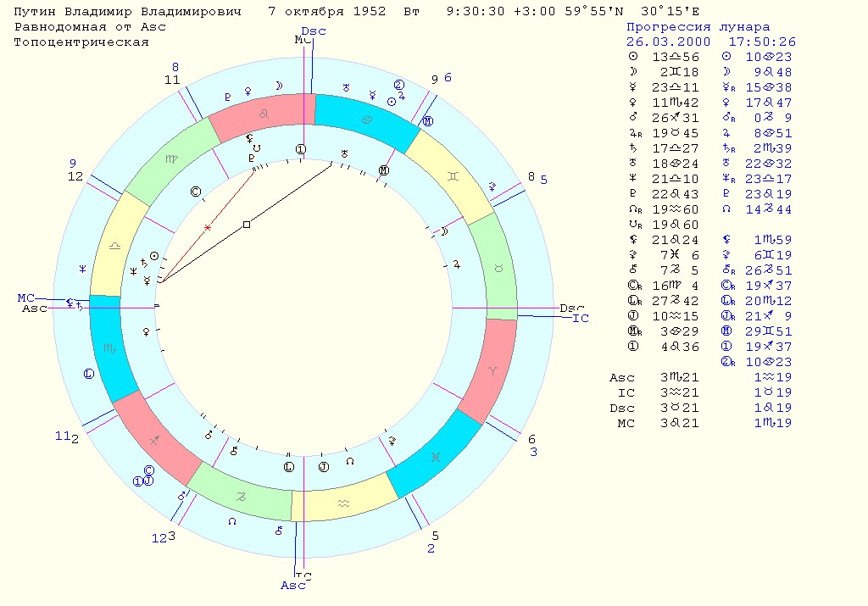Select the natal Jupiter glyph inside the chart wheel
The height and width of the screenshot is (606, 868).
pyautogui.click(x=457, y=264)
